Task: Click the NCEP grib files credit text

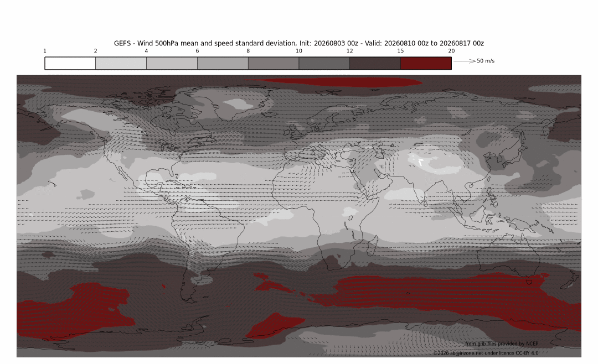Action: tap(502, 344)
